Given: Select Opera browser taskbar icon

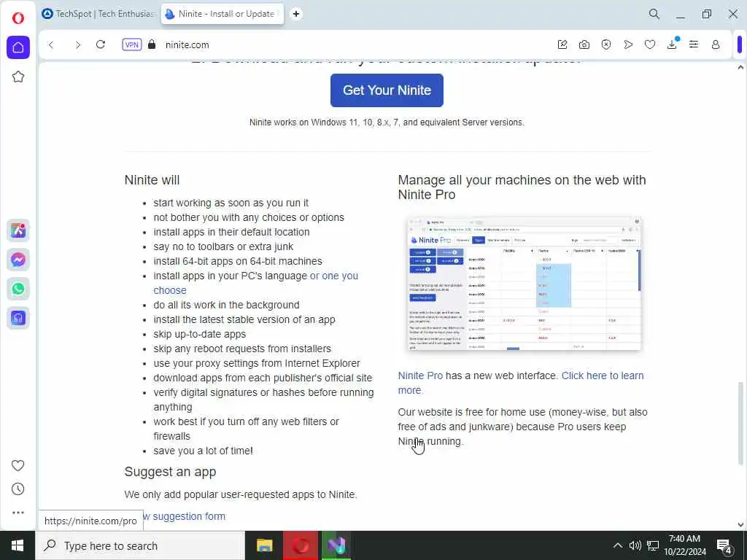Looking at the screenshot, I should (300, 545).
